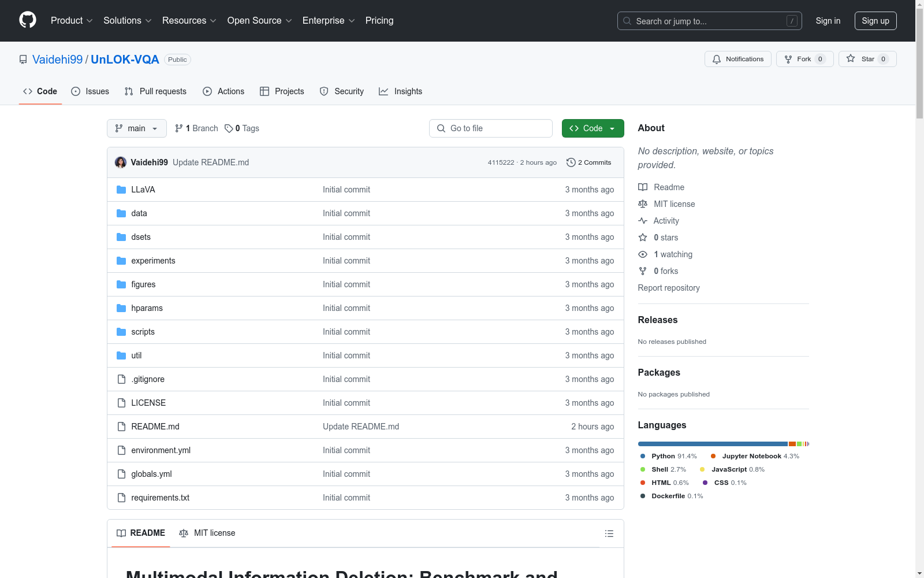
Task: Expand the Solutions menu
Action: (127, 20)
